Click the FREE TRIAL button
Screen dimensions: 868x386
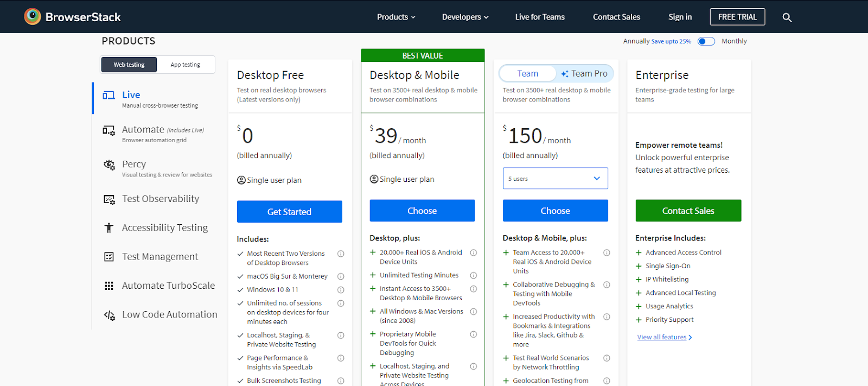[737, 17]
